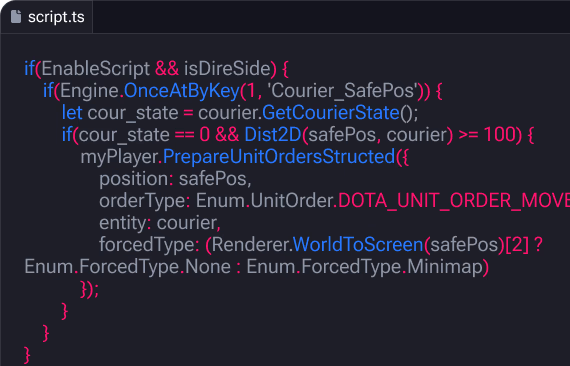This screenshot has height=366, width=570.
Task: Click the 'Courier_SafePos' string literal
Action: (342, 91)
